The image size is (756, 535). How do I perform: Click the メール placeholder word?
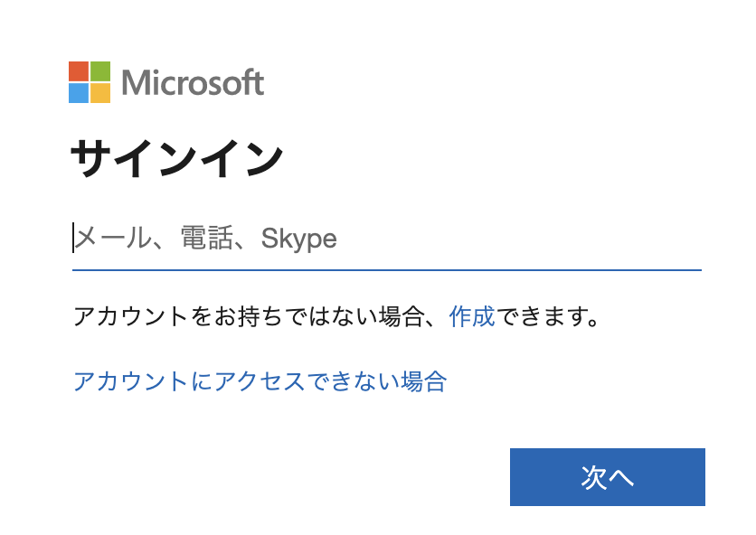pos(111,239)
